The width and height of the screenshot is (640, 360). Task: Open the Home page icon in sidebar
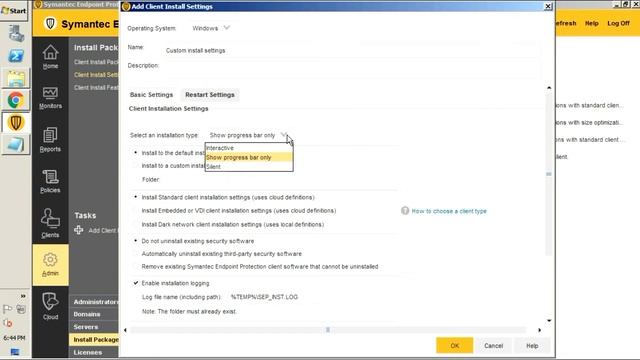(50, 57)
